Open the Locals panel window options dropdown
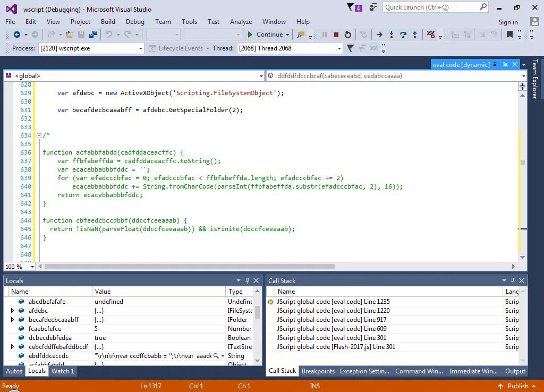Viewport: 544px width, 392px height. tap(239, 280)
